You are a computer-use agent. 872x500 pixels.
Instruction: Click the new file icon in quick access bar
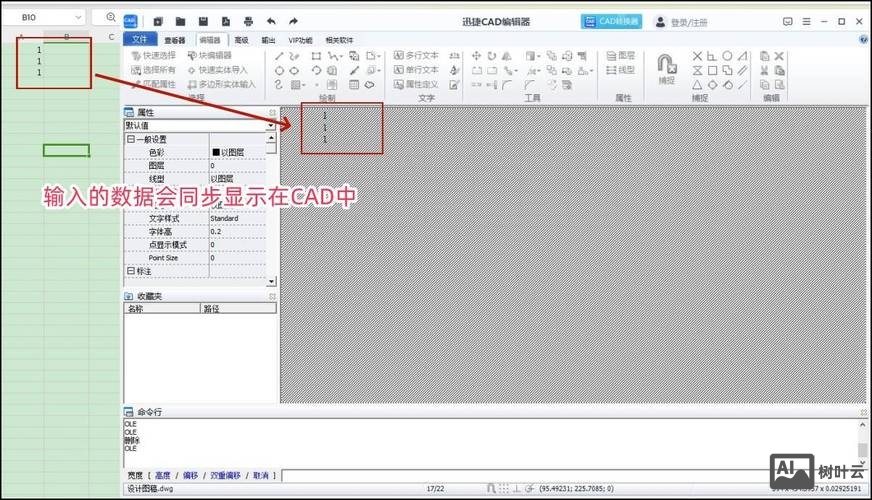(x=158, y=22)
